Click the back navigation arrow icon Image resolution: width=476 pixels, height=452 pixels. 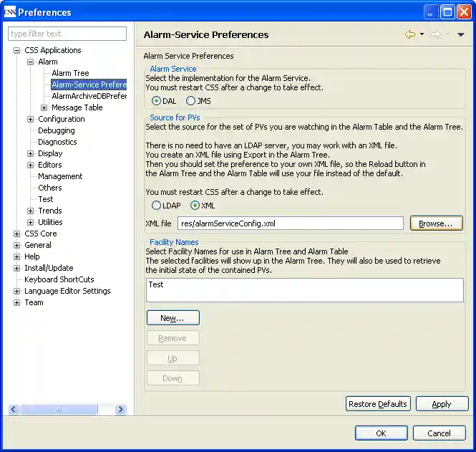(x=409, y=34)
